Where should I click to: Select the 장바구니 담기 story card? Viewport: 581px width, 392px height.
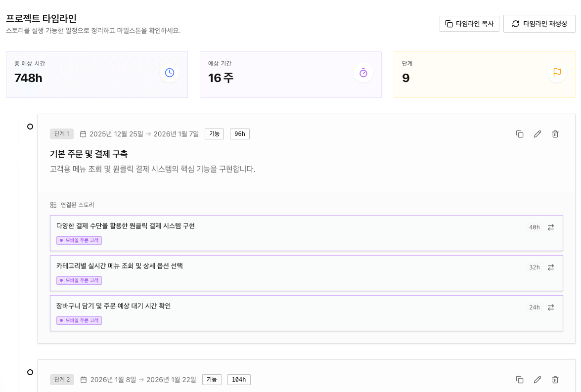307,313
